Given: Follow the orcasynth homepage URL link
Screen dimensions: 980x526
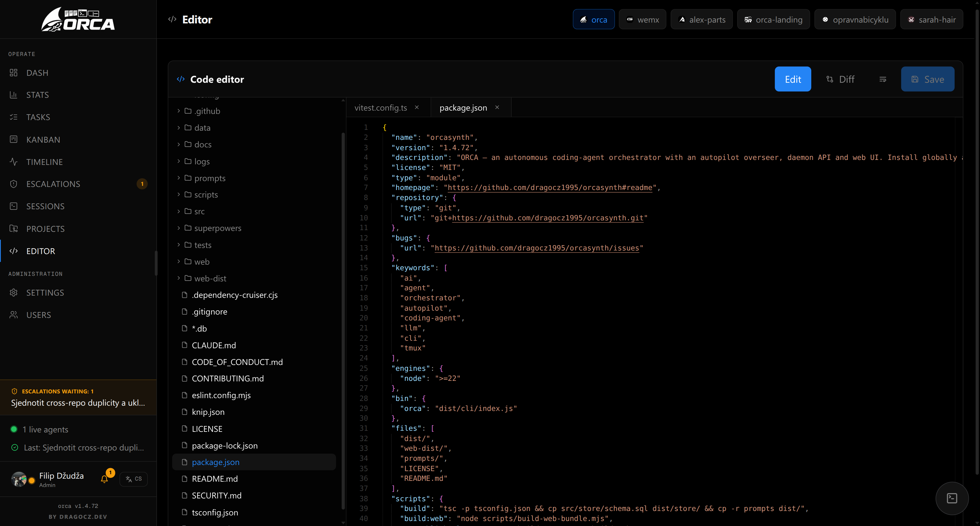Looking at the screenshot, I should point(550,188).
